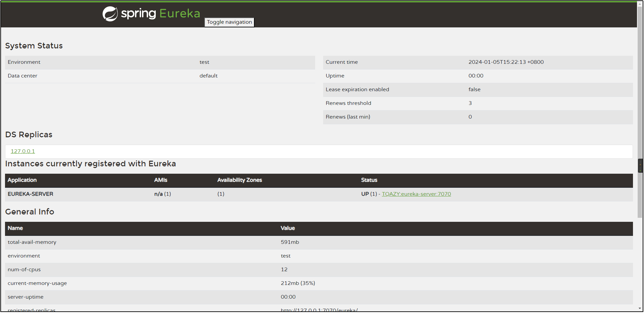Screen dimensions: 644x313
Task: Click the Lease expiration enabled label
Action: (357, 90)
